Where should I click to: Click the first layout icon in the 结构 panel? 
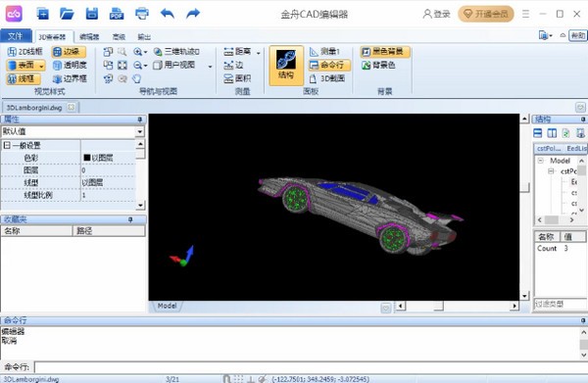point(538,132)
